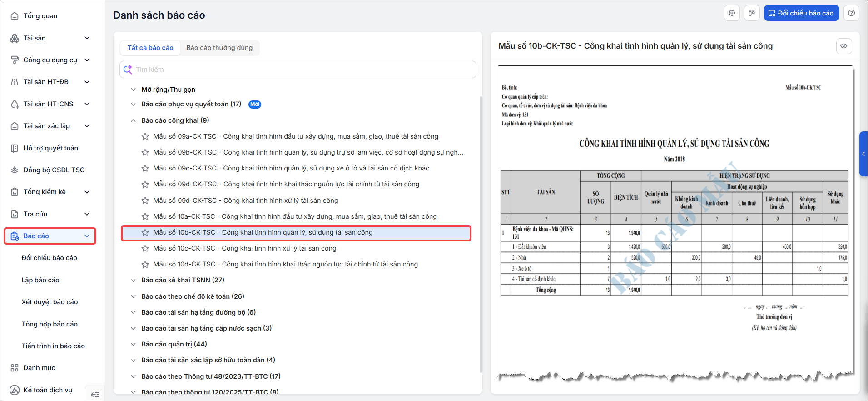Click the Tài sản HT-ĐB road icon

[x=15, y=82]
